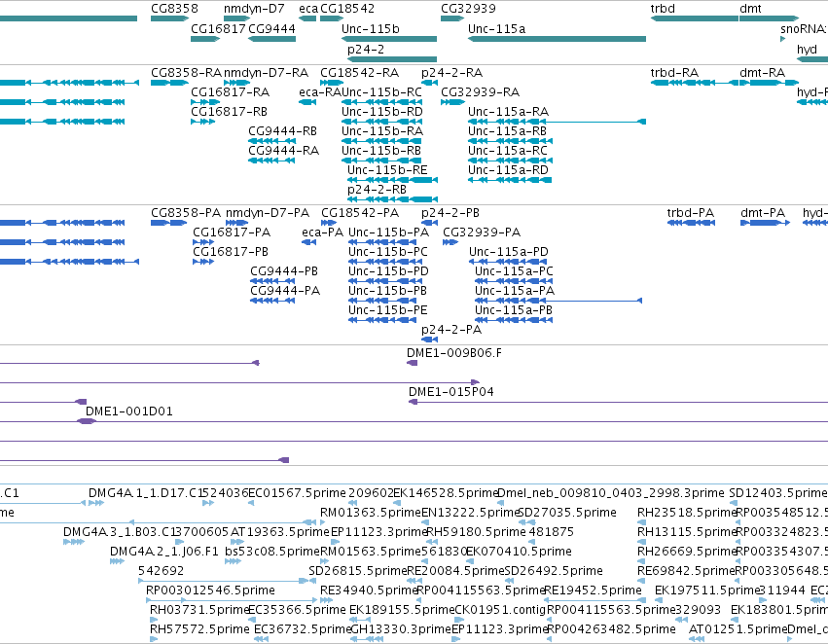Screen dimensions: 828x644
Task: Select EST AT19363.5prime
Action: pos(236,542)
